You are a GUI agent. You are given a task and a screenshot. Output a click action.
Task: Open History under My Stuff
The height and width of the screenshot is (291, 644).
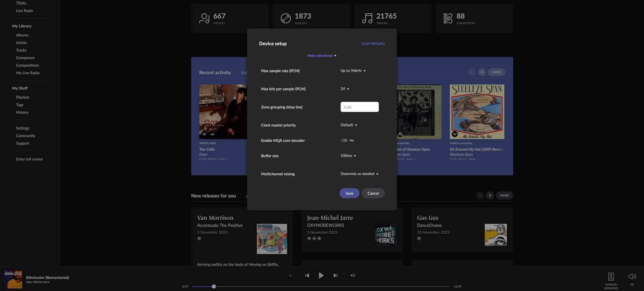click(x=22, y=112)
